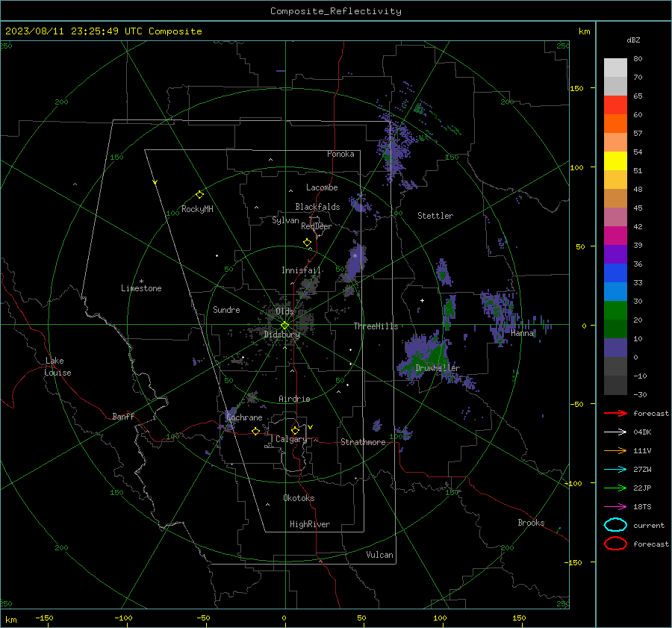Click the Blackfalds map label
Image resolution: width=672 pixels, height=628 pixels.
click(317, 207)
